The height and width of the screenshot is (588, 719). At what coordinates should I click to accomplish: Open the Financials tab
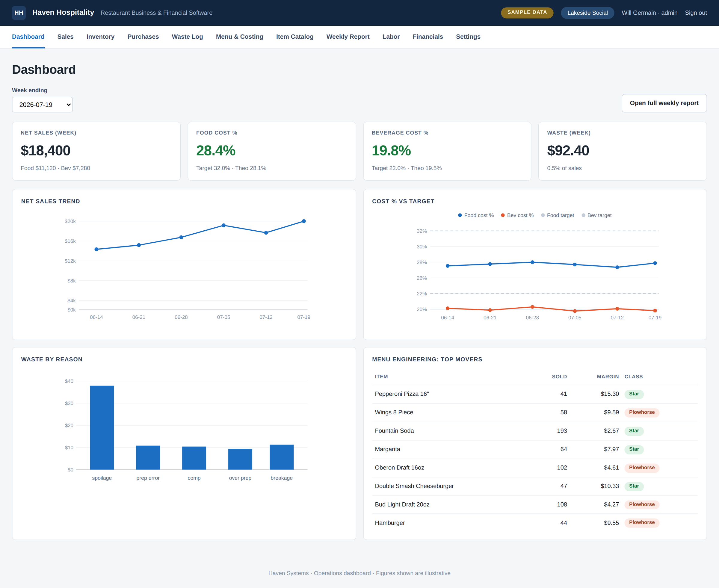428,37
